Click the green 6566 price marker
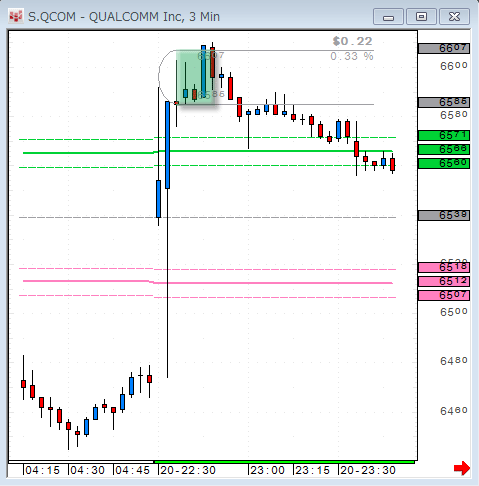Image resolution: width=479 pixels, height=486 pixels. pos(444,149)
